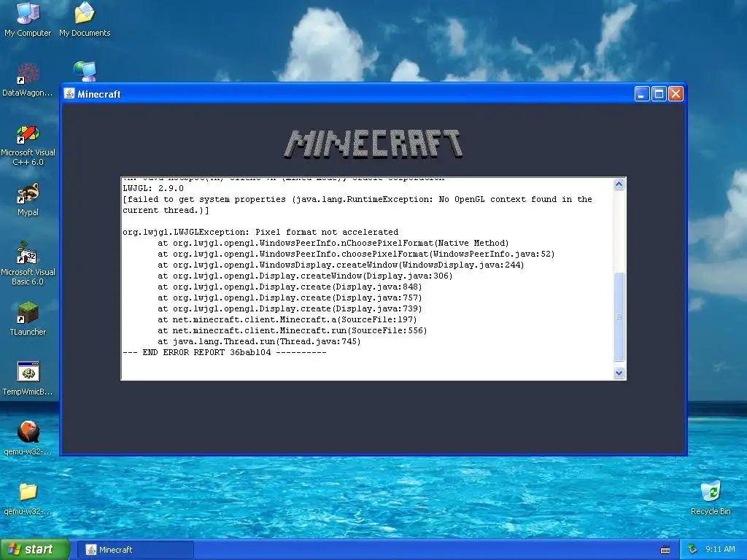Click the 'failed to get system properties' line

point(357,199)
